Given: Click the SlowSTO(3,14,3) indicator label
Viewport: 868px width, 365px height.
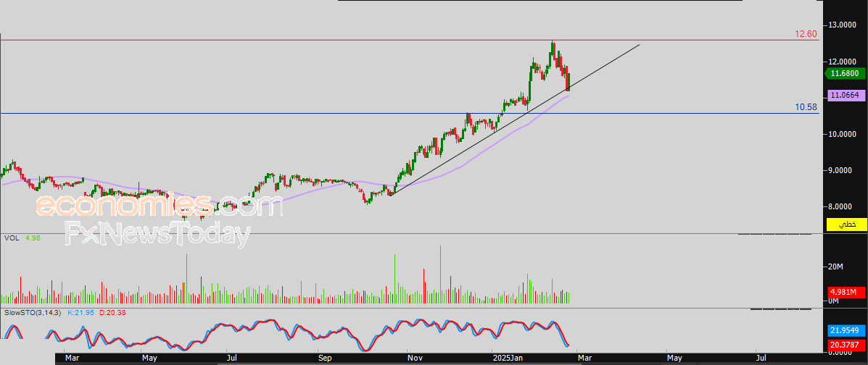Looking at the screenshot, I should pyautogui.click(x=33, y=312).
